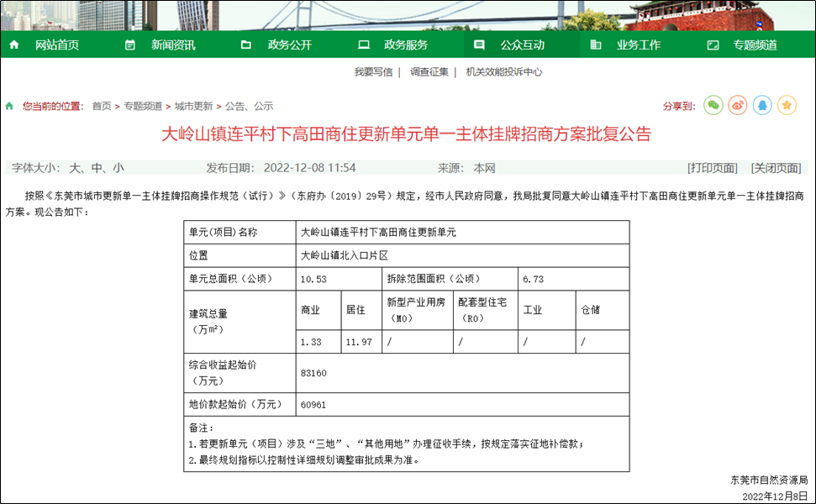Click the home icon beside 网站首页
This screenshot has height=504, width=816.
click(14, 45)
